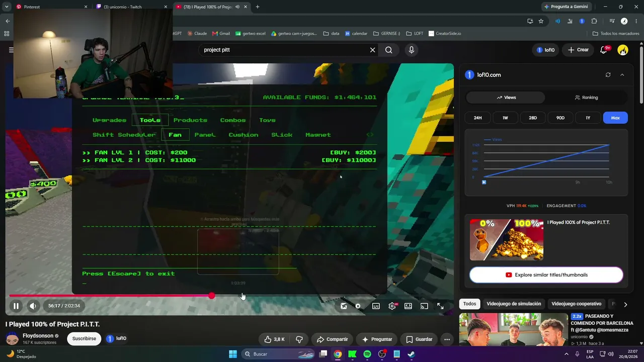
Task: Open Chrome media controls icon
Action: coord(612,21)
